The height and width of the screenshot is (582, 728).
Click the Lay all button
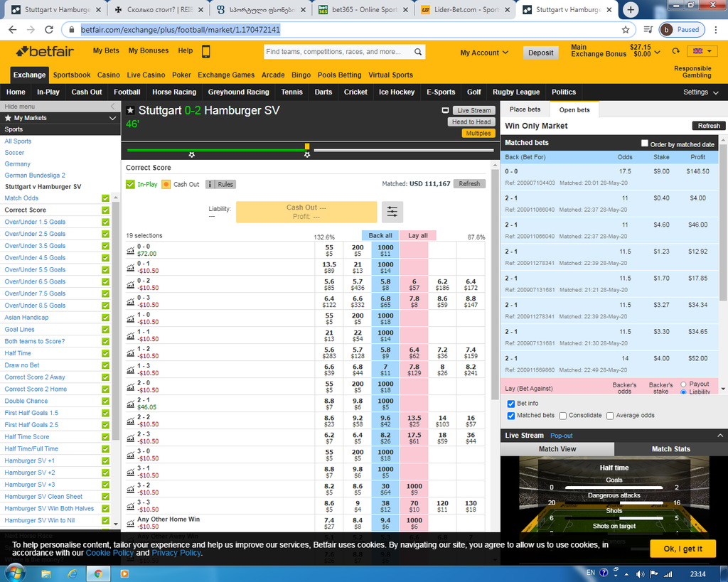418,236
